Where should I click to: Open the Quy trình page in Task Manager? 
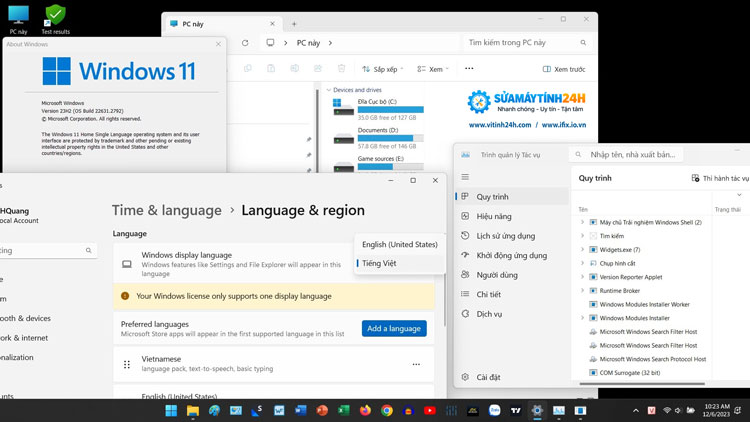512,197
